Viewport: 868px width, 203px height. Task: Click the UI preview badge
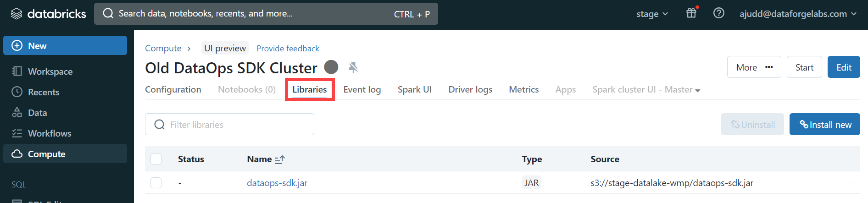click(x=225, y=48)
